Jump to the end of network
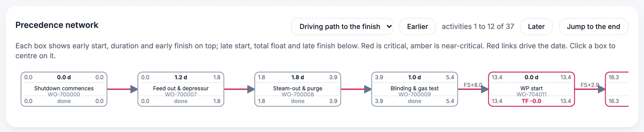 (593, 27)
